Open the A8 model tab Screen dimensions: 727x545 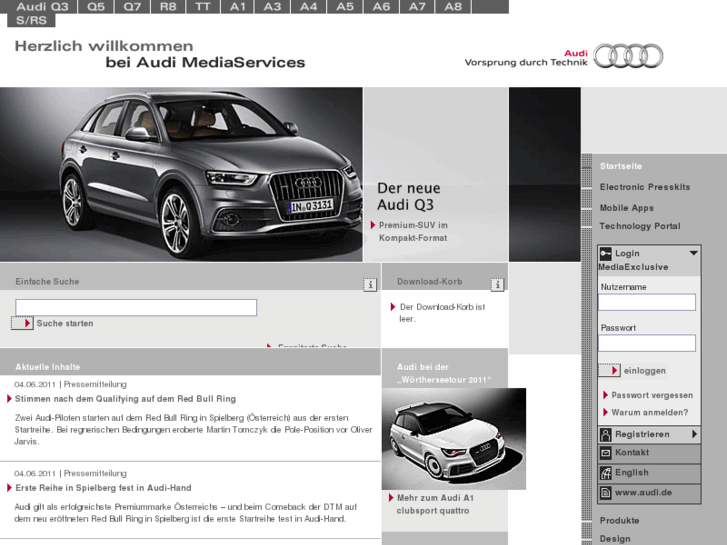453,6
